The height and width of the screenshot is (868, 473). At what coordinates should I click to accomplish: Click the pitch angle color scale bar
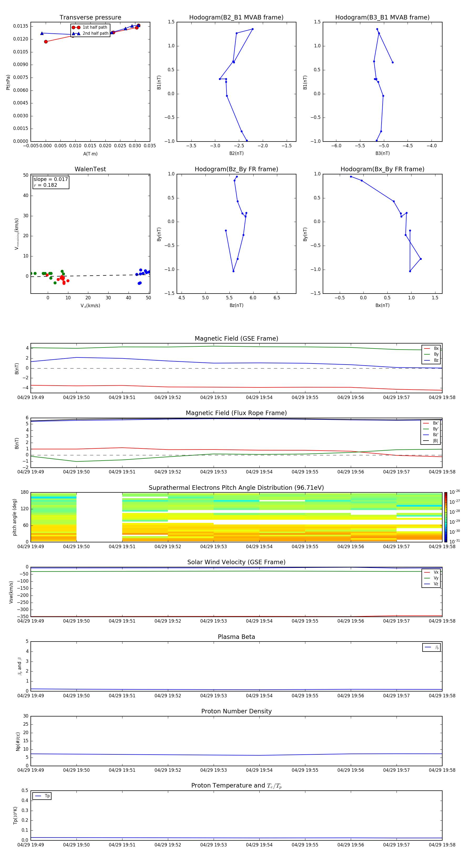coord(446,517)
